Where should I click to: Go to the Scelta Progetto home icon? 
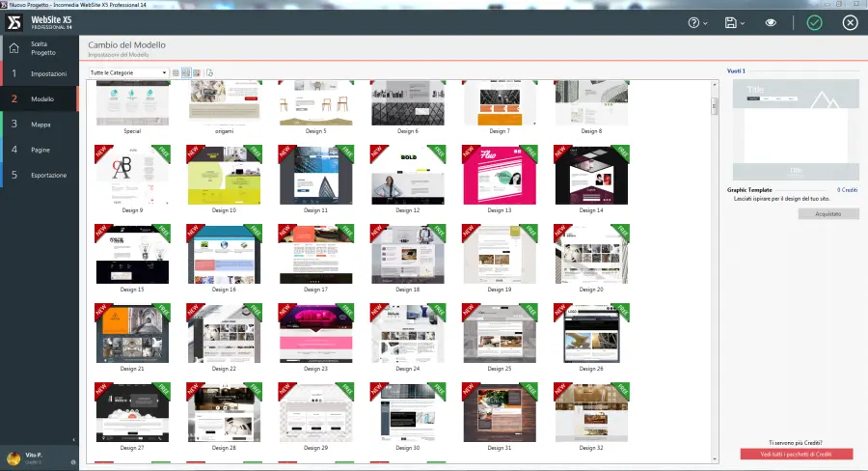[x=14, y=48]
